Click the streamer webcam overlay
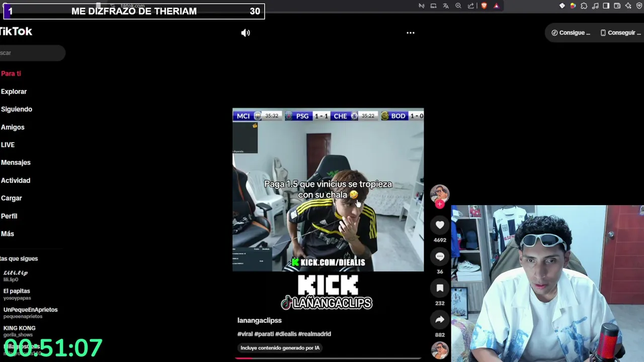The width and height of the screenshot is (644, 362). point(547,284)
